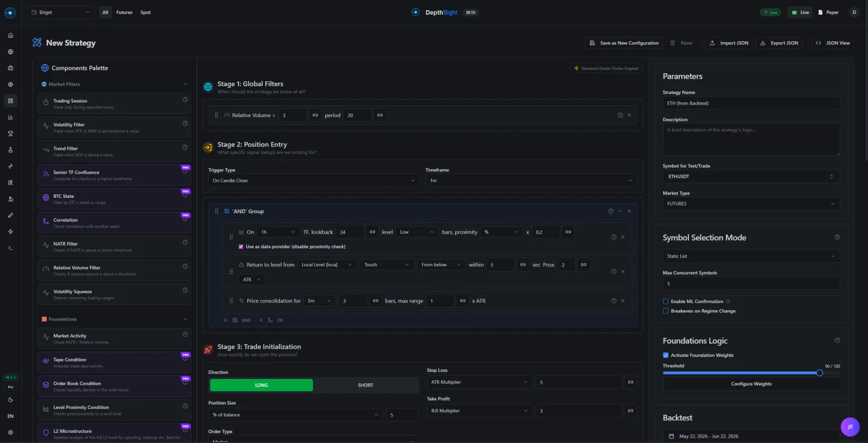Click drag handle of Price consolidation row
The width and height of the screenshot is (868, 443).
231,300
